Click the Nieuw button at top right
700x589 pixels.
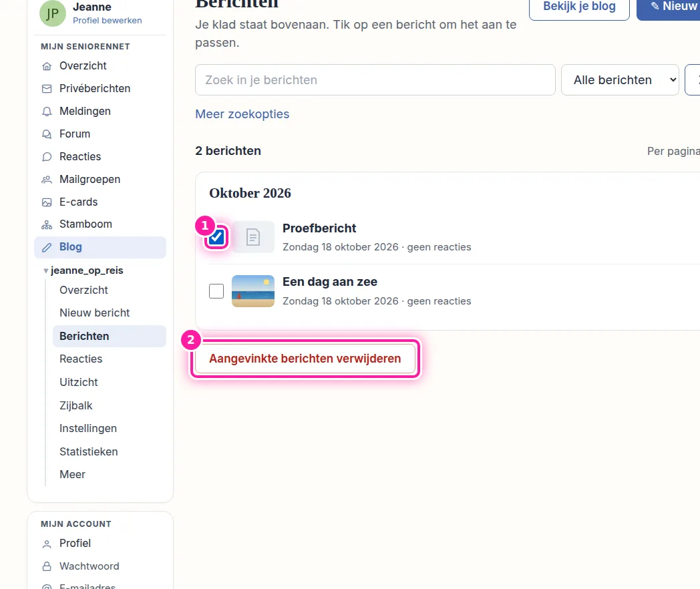(669, 8)
